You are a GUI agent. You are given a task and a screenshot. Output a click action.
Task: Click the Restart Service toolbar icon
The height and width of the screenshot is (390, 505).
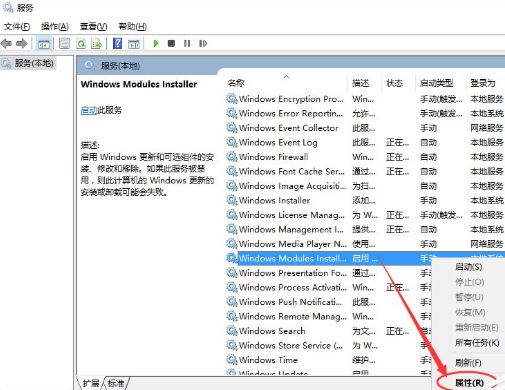point(203,43)
